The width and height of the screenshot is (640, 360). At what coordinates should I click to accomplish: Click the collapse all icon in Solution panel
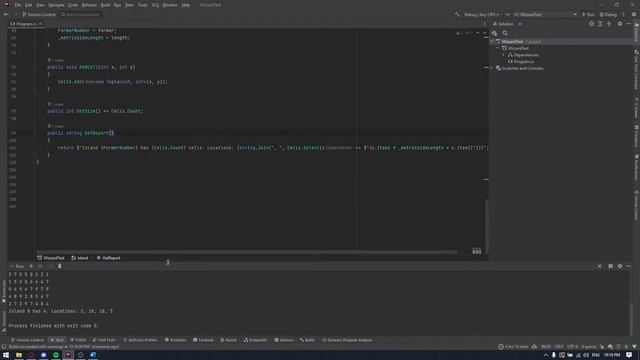(x=609, y=24)
